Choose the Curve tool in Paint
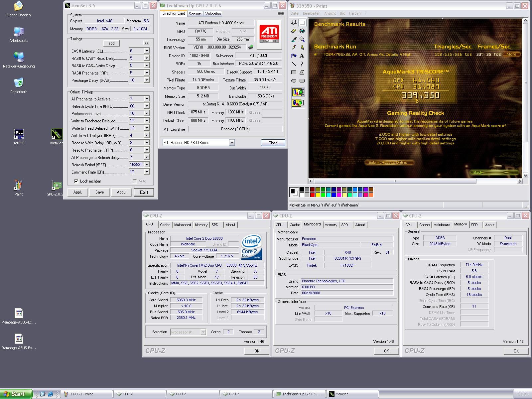This screenshot has width=532, height=399. [x=302, y=64]
